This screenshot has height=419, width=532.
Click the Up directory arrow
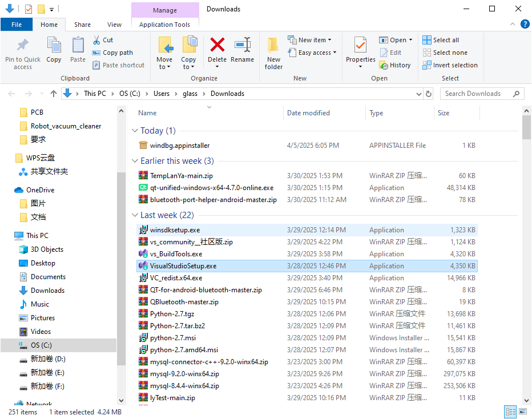(54, 94)
